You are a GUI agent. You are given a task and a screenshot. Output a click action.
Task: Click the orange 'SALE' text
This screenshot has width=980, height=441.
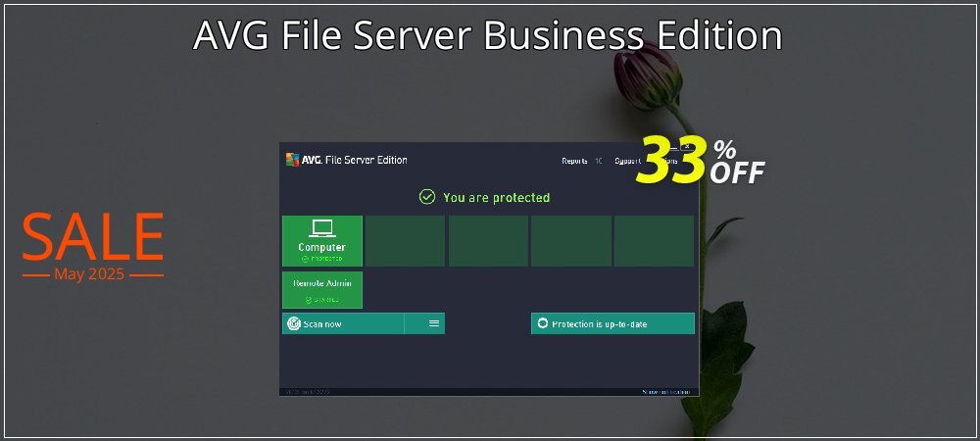(x=93, y=237)
